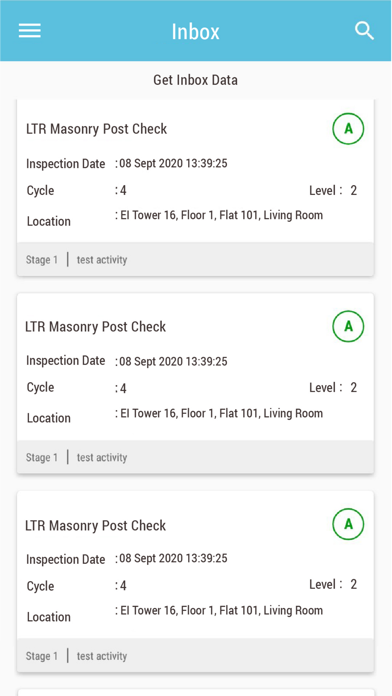Image resolution: width=392 pixels, height=696 pixels.
Task: Click the third card's location text
Action: click(219, 611)
